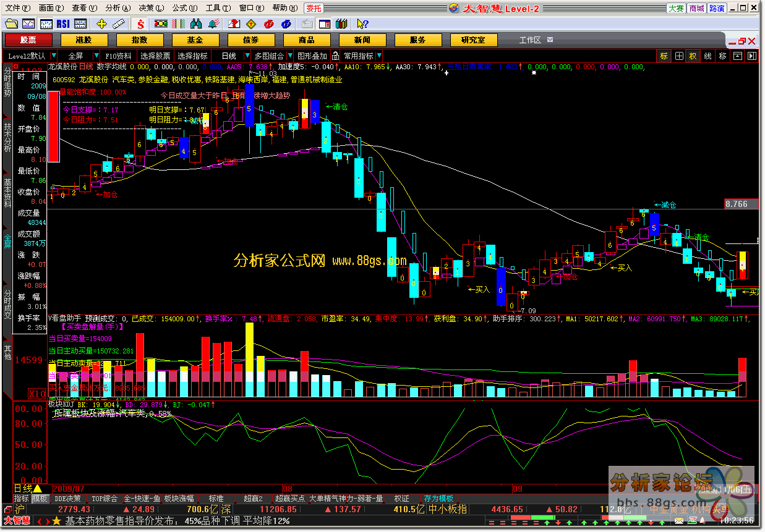Expand the Level2默认 dropdown arrow
This screenshot has width=765, height=532.
(x=54, y=56)
